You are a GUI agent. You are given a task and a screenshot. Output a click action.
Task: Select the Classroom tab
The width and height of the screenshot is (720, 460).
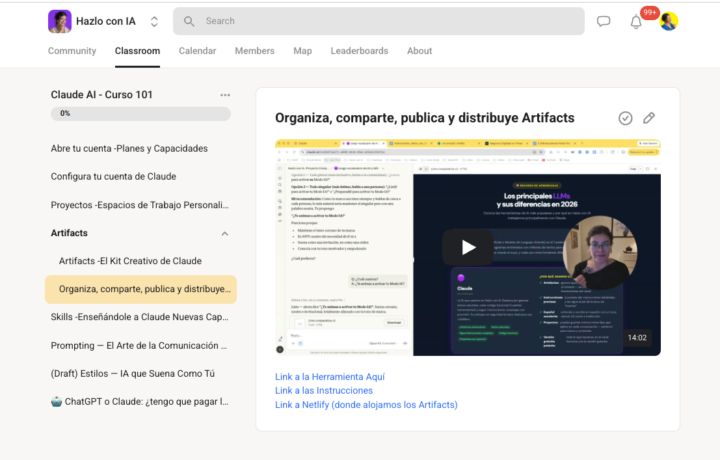tap(137, 51)
